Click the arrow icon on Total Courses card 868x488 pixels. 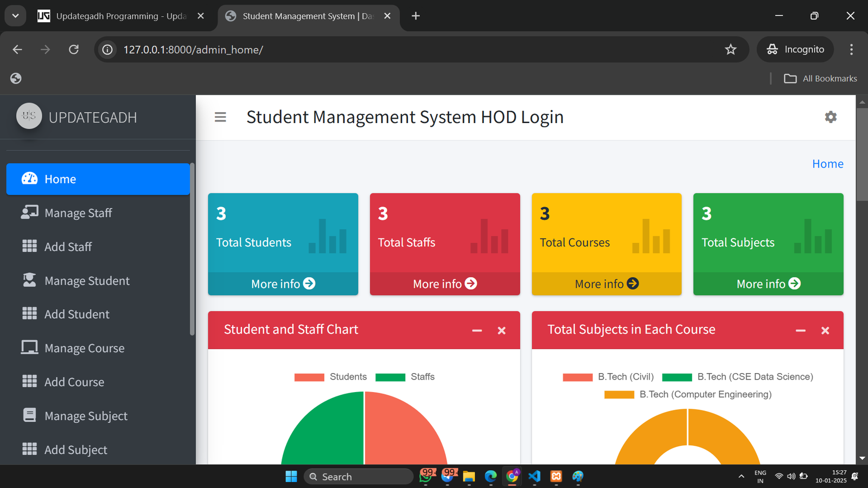[x=633, y=284]
